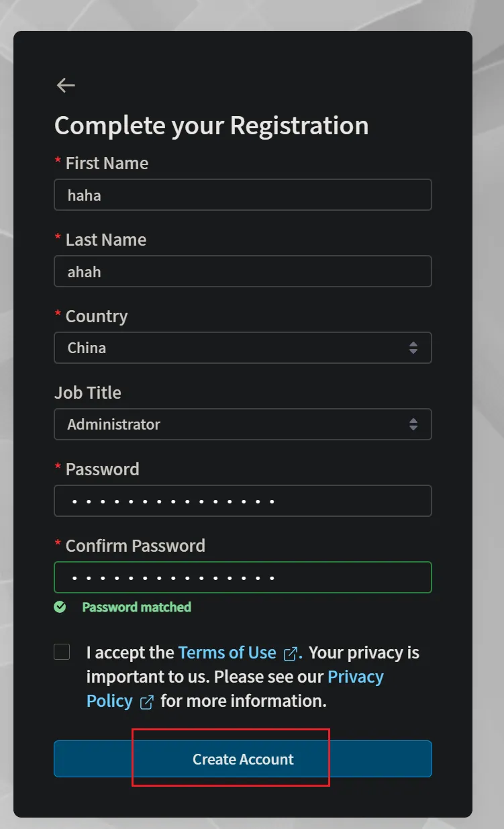Focus the First Name field containing haha
The image size is (504, 829).
pyautogui.click(x=242, y=195)
